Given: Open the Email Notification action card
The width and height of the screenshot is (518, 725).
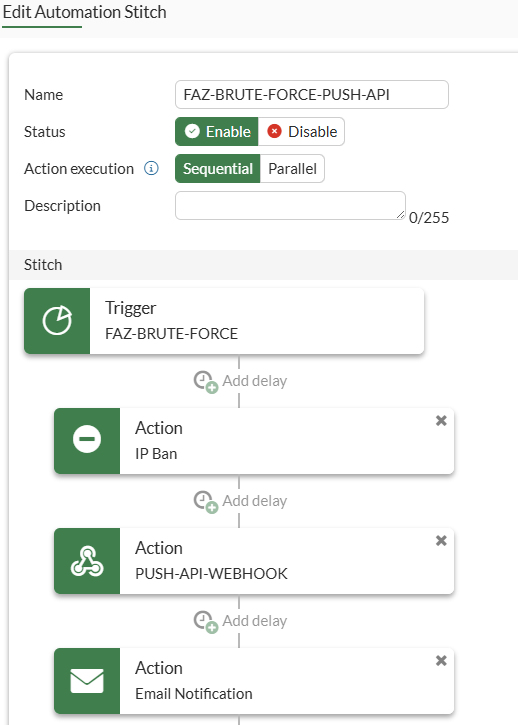Looking at the screenshot, I should 254,681.
